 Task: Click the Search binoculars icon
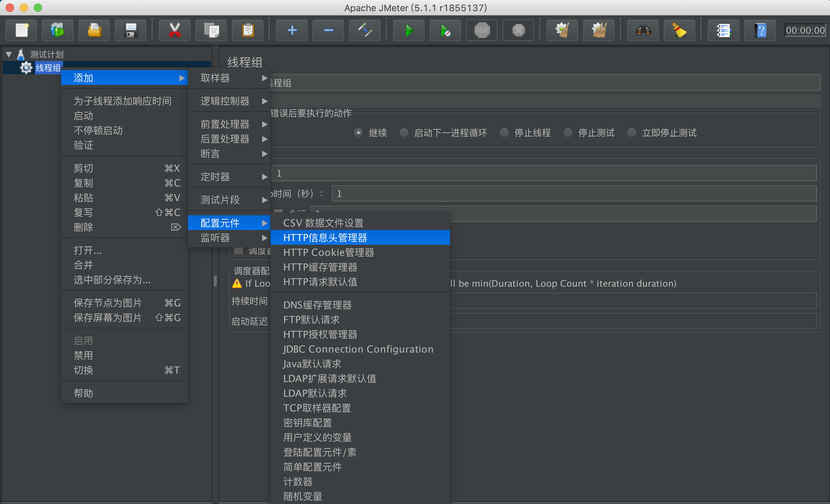point(643,30)
